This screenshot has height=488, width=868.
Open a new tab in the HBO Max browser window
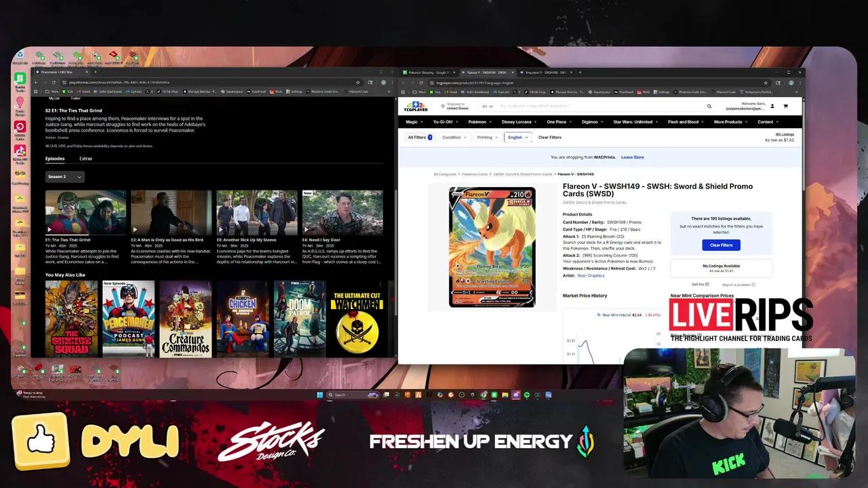[95, 72]
